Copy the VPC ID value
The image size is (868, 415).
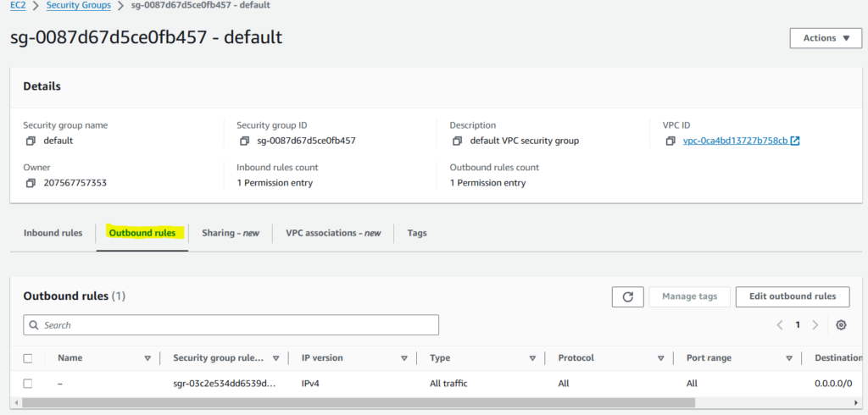pos(670,141)
